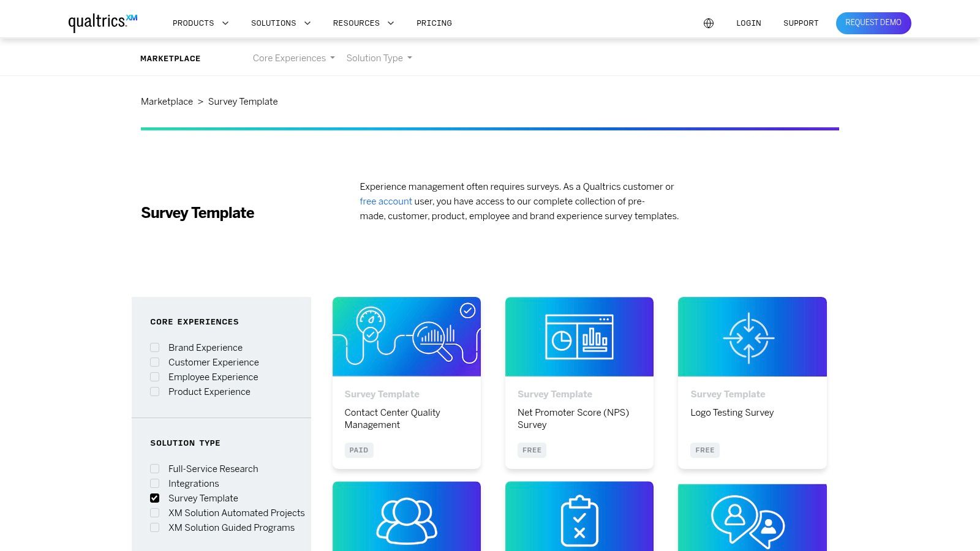Check XM Solution Automated Projects checkbox
The image size is (980, 551).
click(x=155, y=513)
